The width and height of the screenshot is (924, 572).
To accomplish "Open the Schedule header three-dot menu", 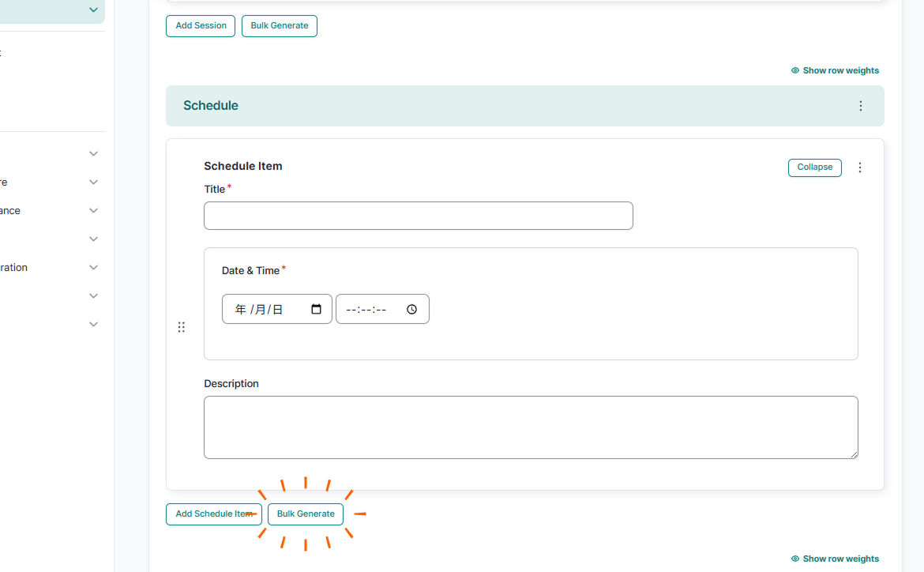I will (x=861, y=106).
